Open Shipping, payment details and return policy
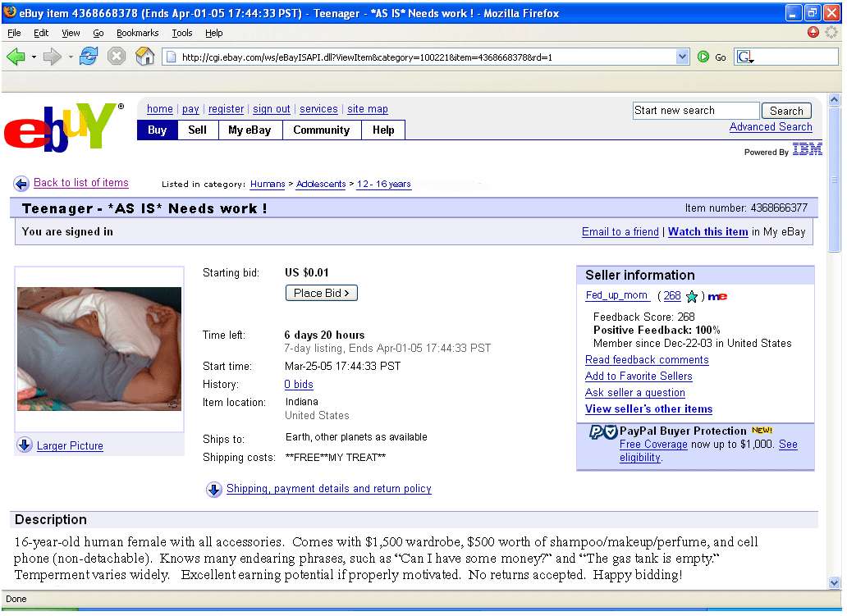The height and width of the screenshot is (616, 847). tap(329, 489)
